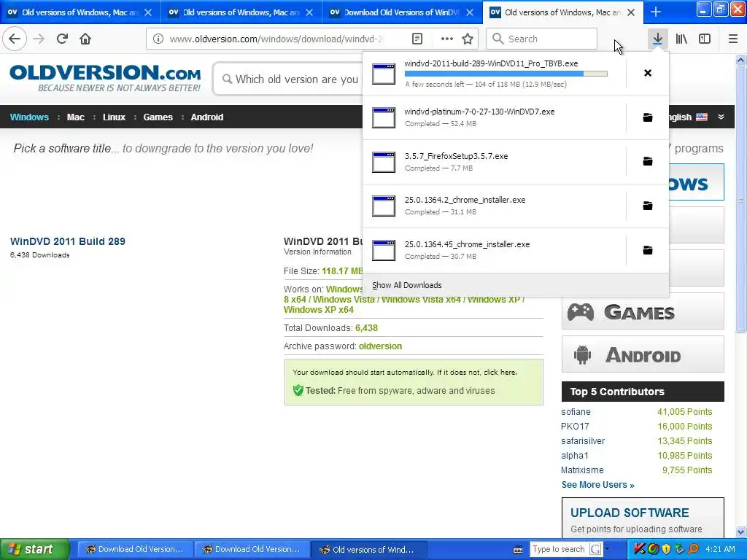Go back to previous page
Viewport: 747px width, 560px height.
click(15, 39)
